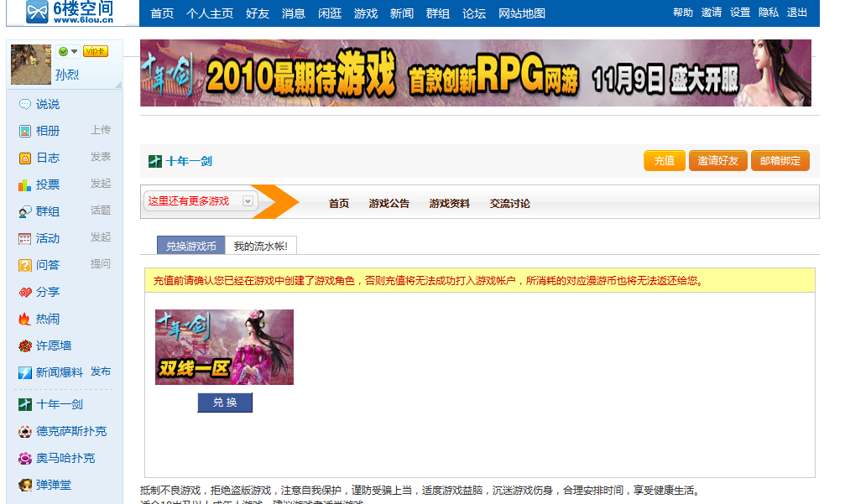Open the 问答 question mark icon
The height and width of the screenshot is (504, 845).
coord(25,266)
